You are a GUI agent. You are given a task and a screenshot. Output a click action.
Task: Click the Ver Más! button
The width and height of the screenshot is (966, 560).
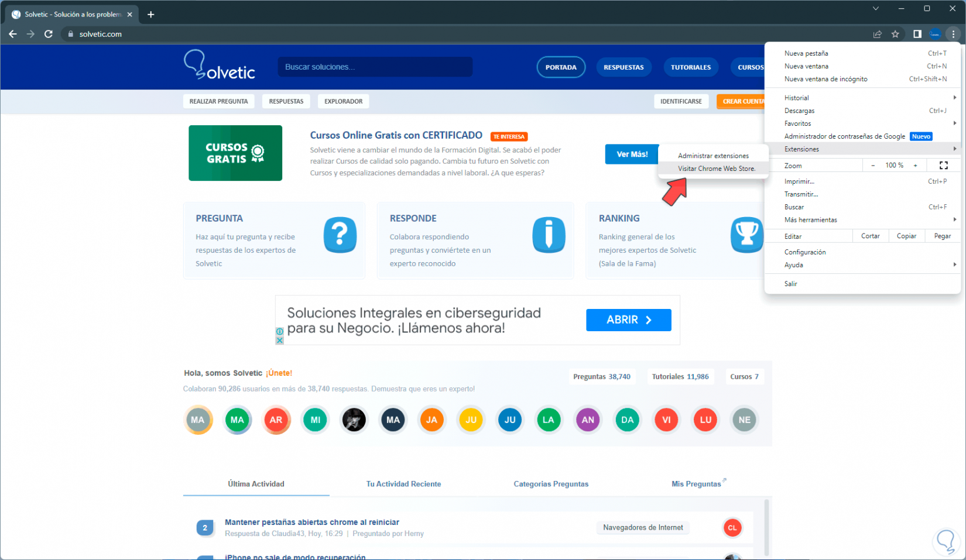click(632, 154)
